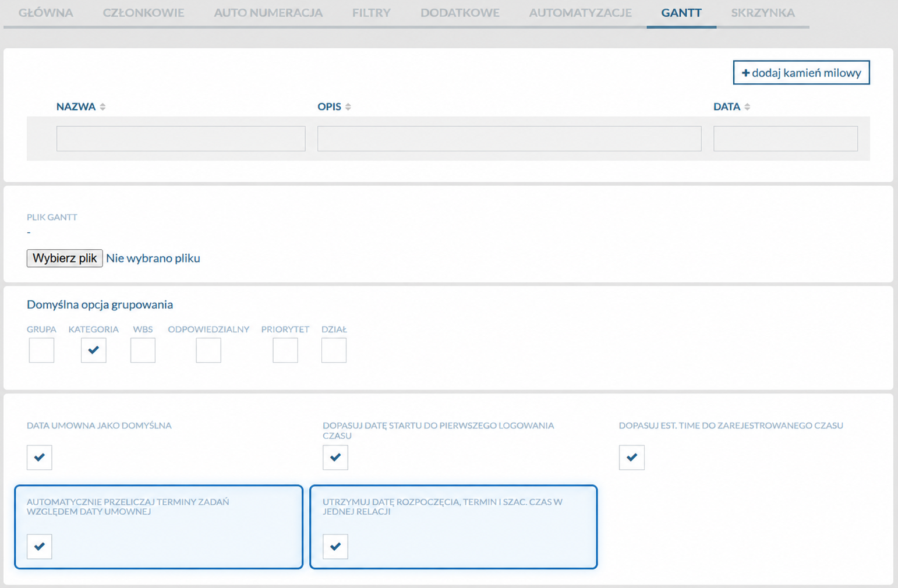Click the NAZWA column header text
898x588 pixels.
point(76,107)
